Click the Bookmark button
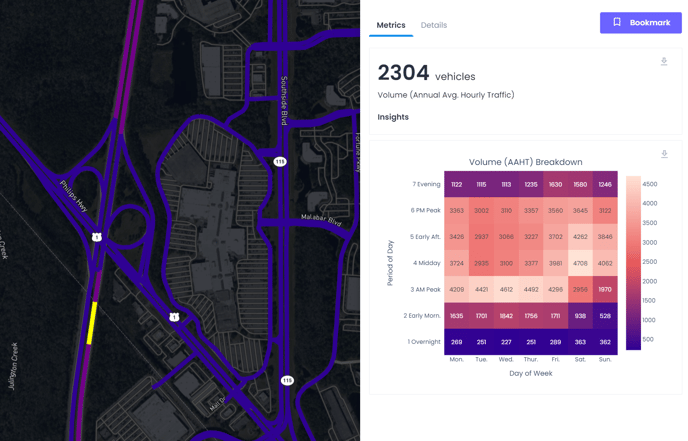 click(640, 23)
